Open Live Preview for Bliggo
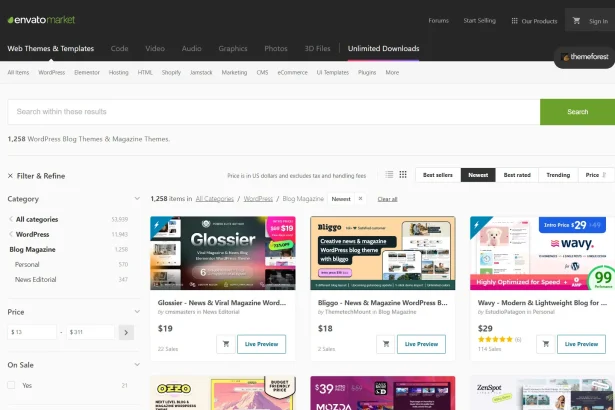The height and width of the screenshot is (410, 615). [421, 344]
